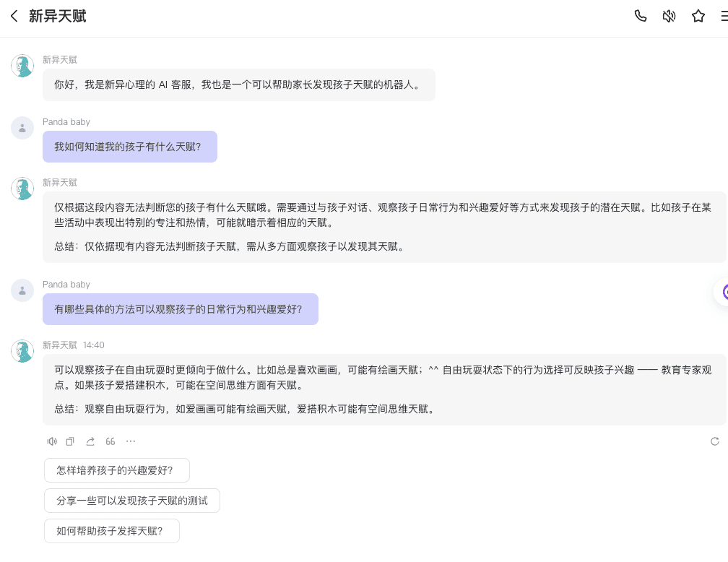The width and height of the screenshot is (728, 562).
Task: Click the user message 我如何知道我的孩子有什么天赋?
Action: tap(129, 147)
